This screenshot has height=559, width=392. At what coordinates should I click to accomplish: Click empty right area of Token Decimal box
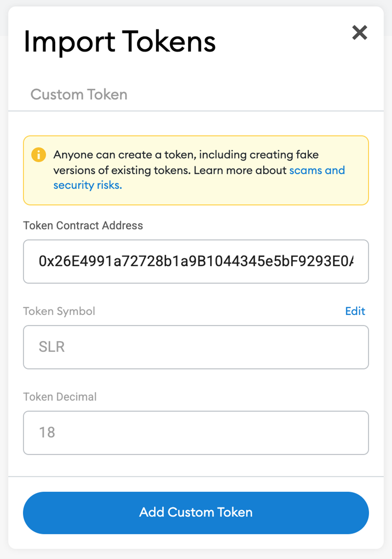point(250,433)
